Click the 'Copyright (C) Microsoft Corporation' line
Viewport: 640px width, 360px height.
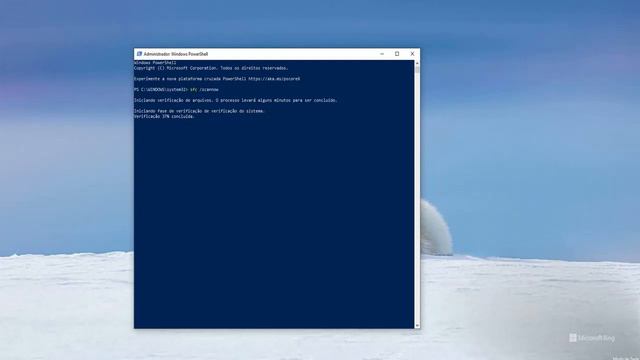(211, 68)
